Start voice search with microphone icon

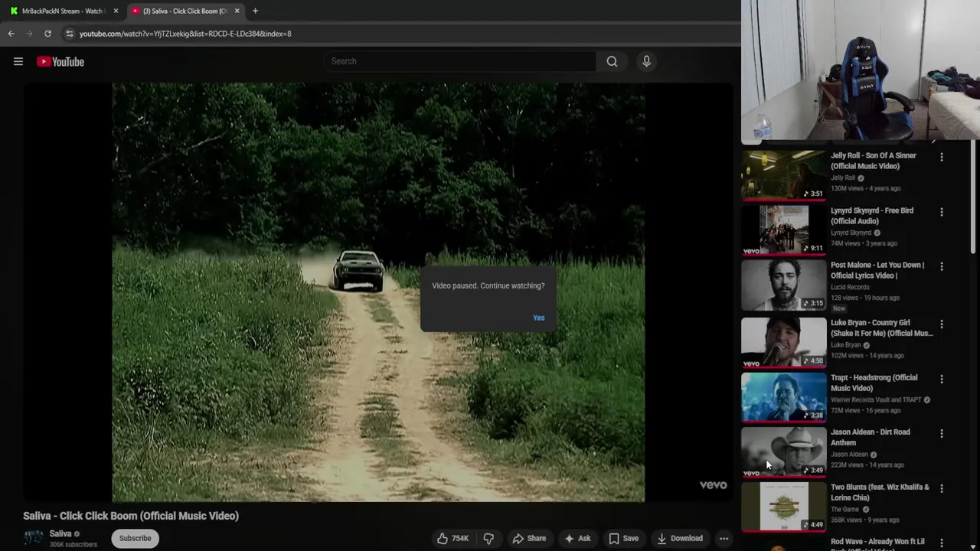646,61
